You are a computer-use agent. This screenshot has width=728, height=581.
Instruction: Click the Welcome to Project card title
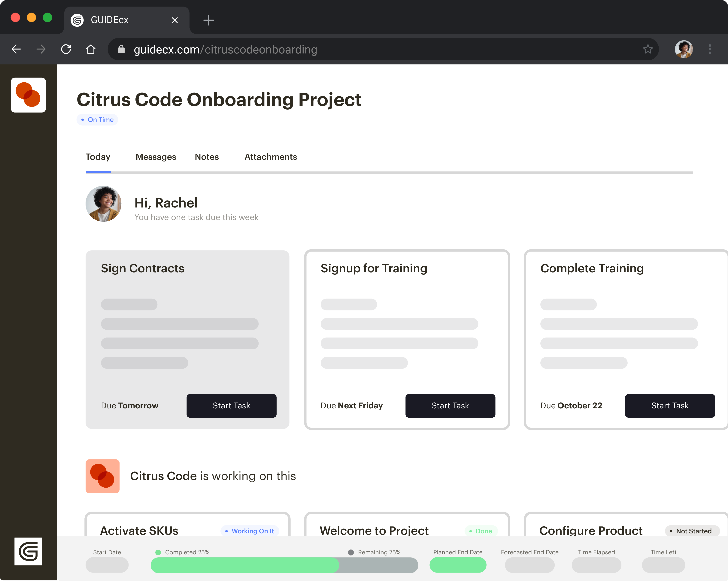[x=374, y=531]
